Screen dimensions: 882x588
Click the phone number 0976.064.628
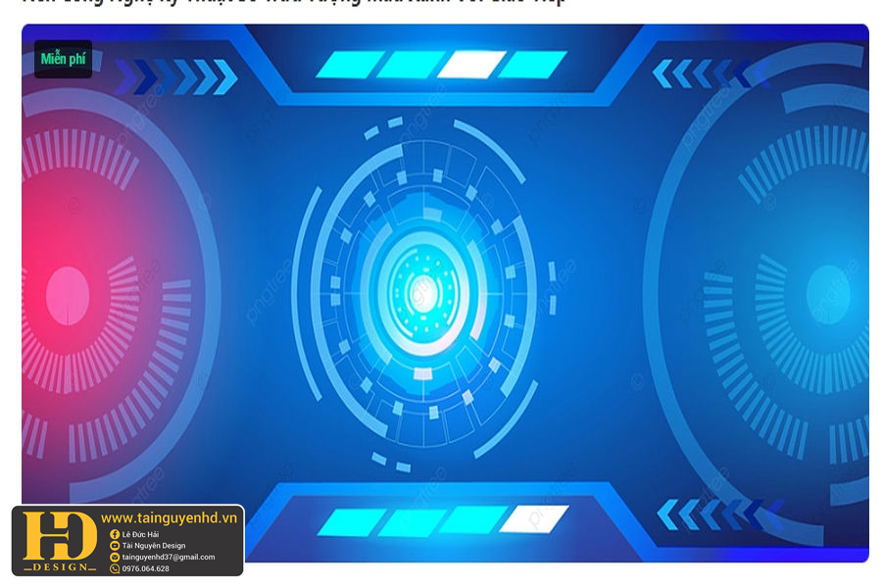145,568
